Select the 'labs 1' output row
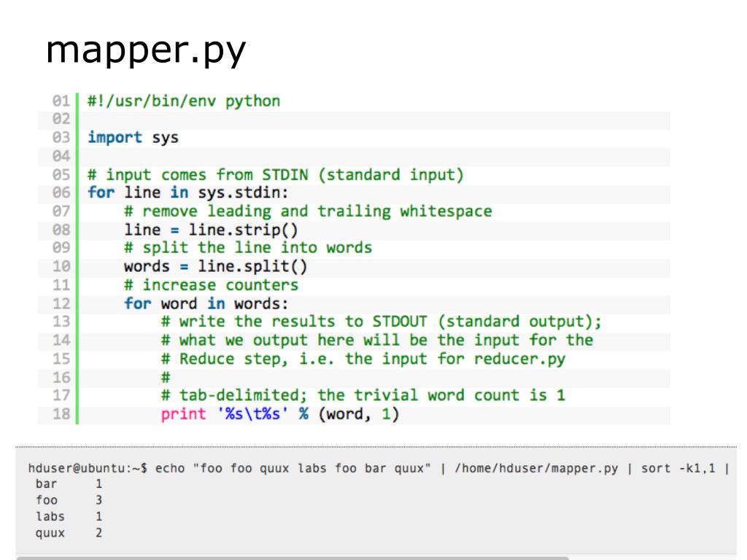The height and width of the screenshot is (560, 747). tap(69, 517)
